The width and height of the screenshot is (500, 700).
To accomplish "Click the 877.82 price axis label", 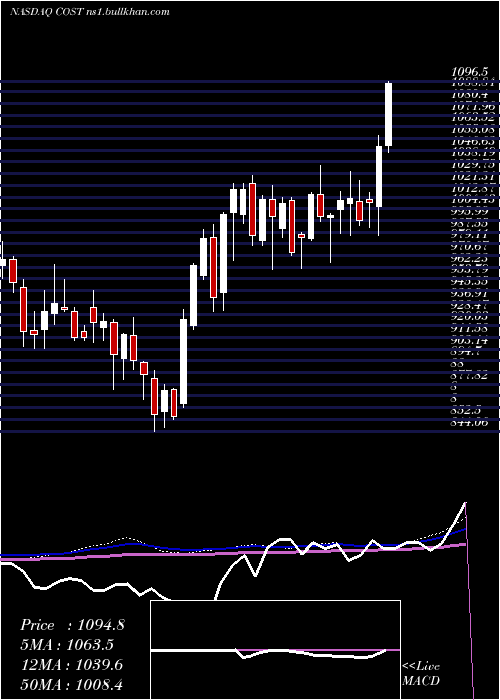I will pos(472,376).
